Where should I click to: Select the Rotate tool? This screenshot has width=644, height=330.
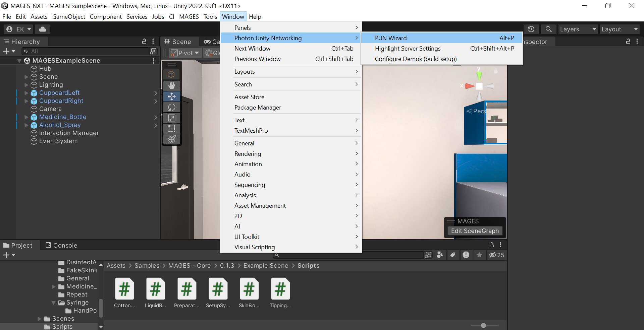[x=172, y=107]
